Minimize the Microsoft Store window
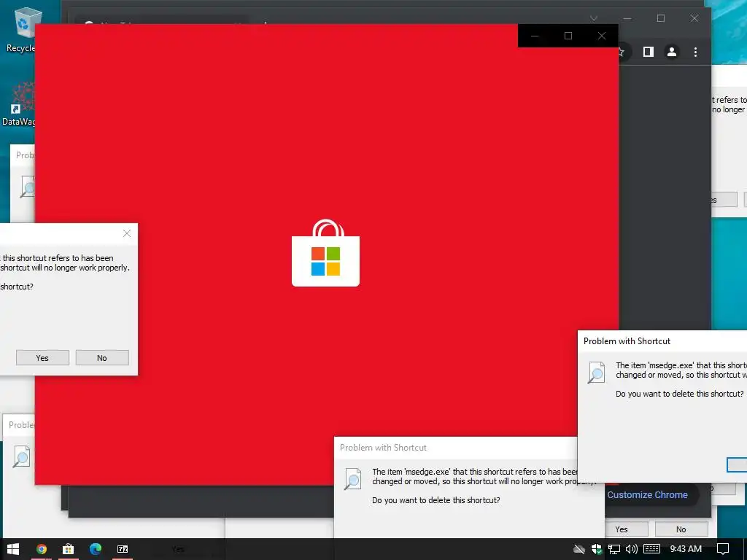This screenshot has height=560, width=747. pyautogui.click(x=535, y=36)
